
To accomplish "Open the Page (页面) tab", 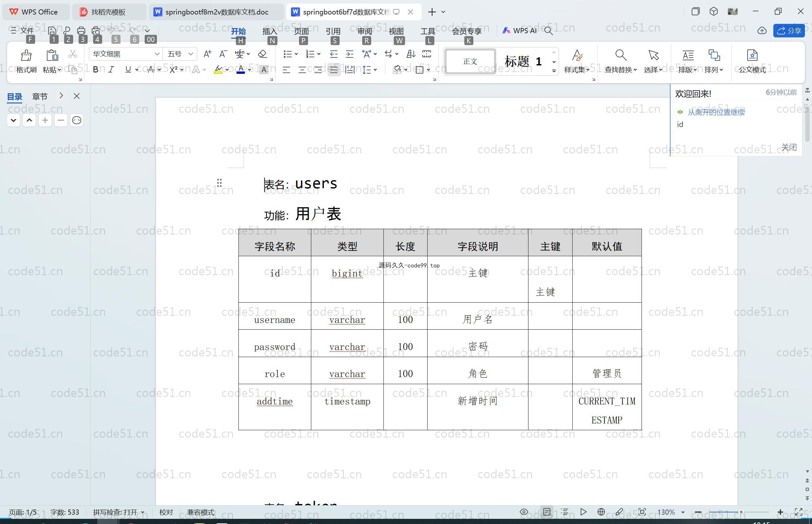I will (301, 31).
